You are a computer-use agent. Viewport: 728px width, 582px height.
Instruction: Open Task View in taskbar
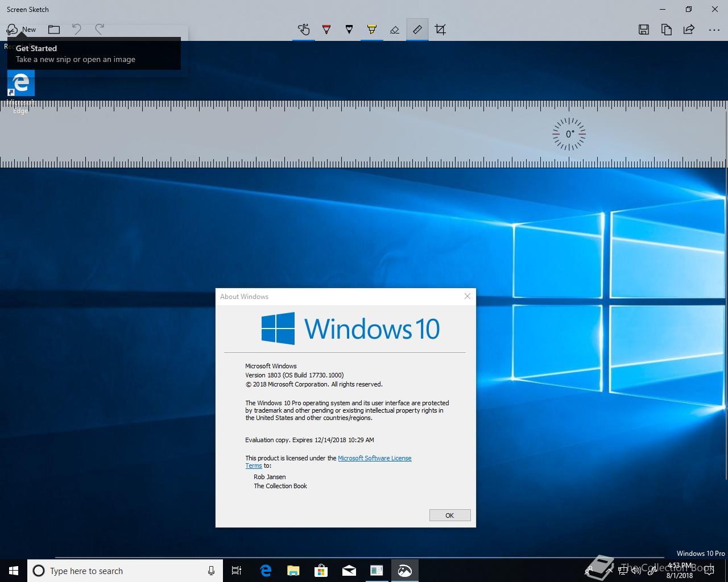(237, 571)
